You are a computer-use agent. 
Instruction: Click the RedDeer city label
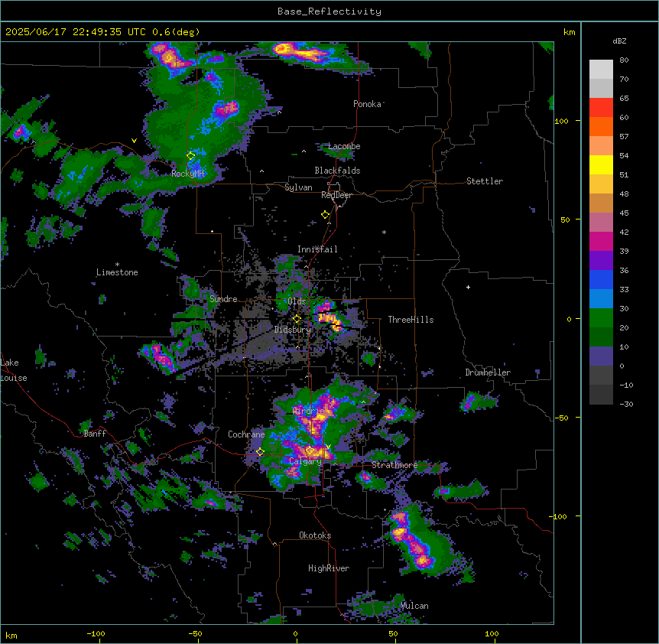click(x=336, y=195)
